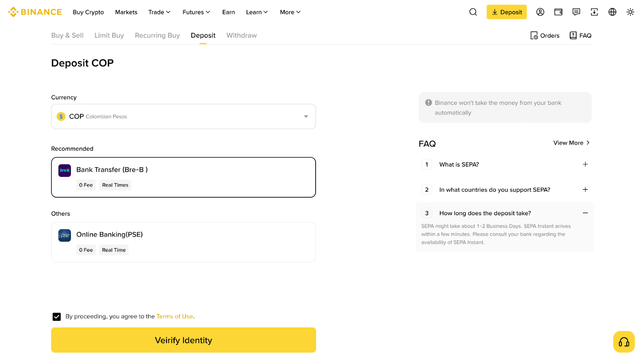Open the Orders page
The height and width of the screenshot is (363, 644).
pos(545,35)
